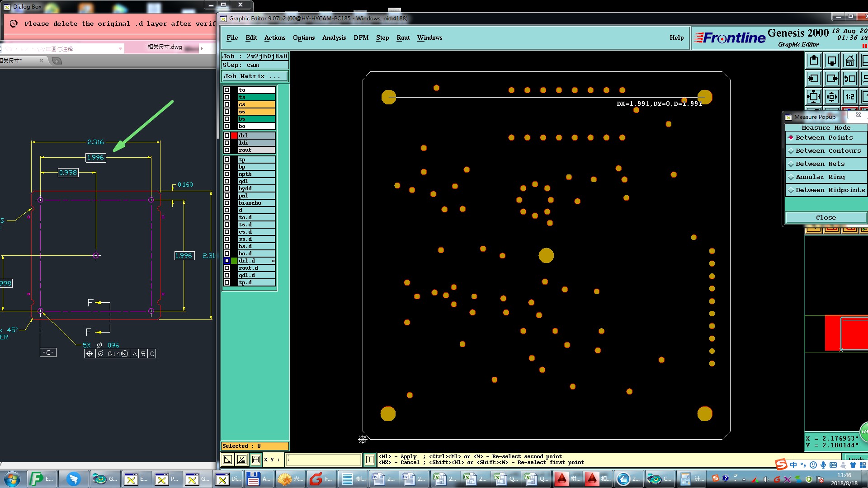868x488 pixels.
Task: Click the pan left view icon
Action: pyautogui.click(x=814, y=78)
